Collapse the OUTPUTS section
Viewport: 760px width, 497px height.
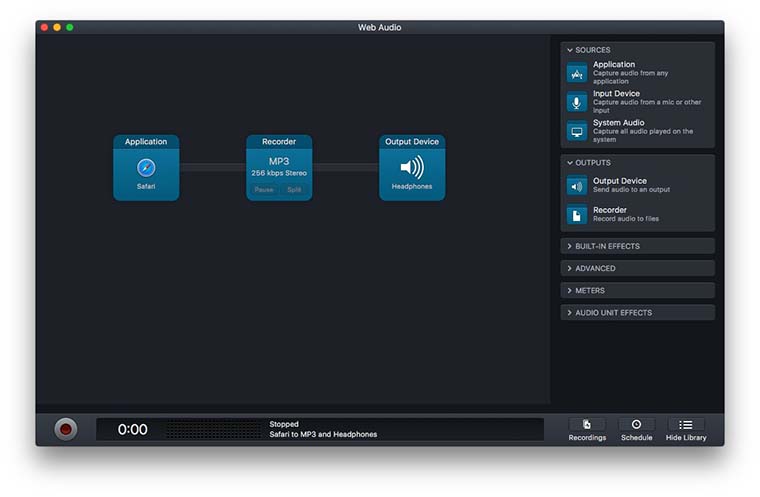[x=570, y=163]
